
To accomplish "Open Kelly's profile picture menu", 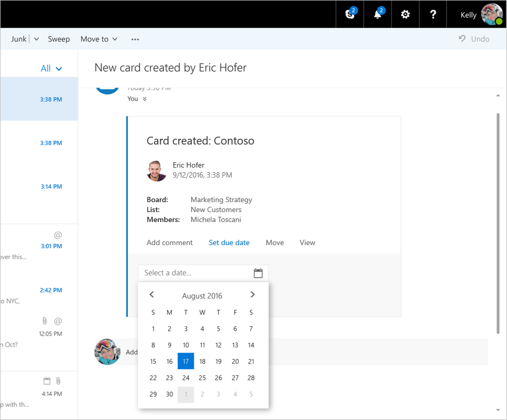I will click(x=492, y=15).
